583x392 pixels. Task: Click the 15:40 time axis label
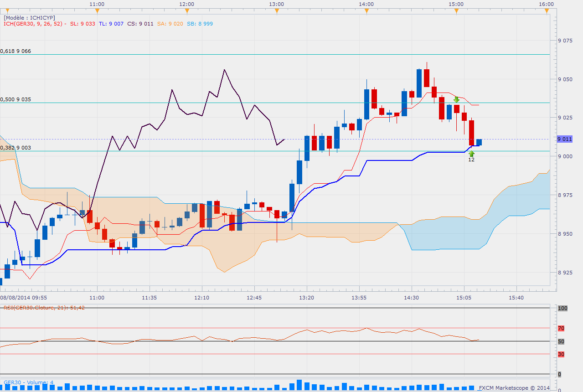click(x=516, y=297)
